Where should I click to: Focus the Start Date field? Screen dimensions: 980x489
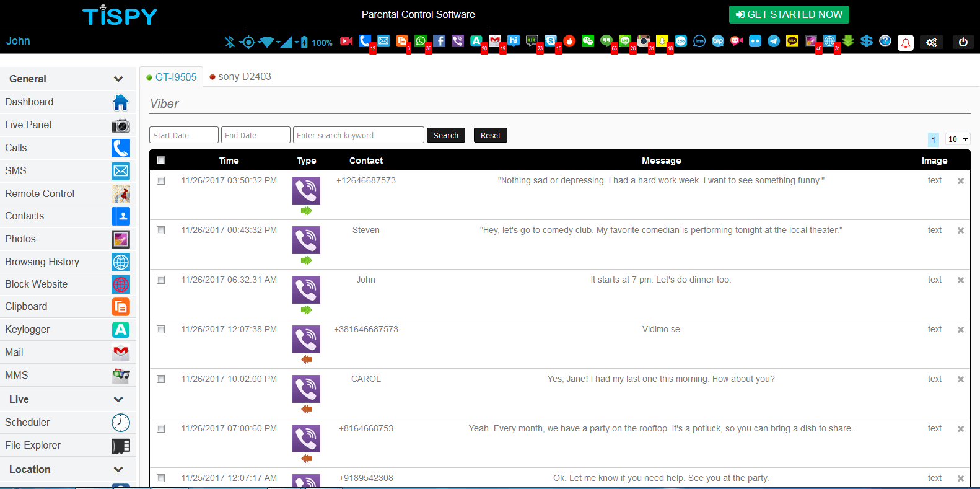184,135
